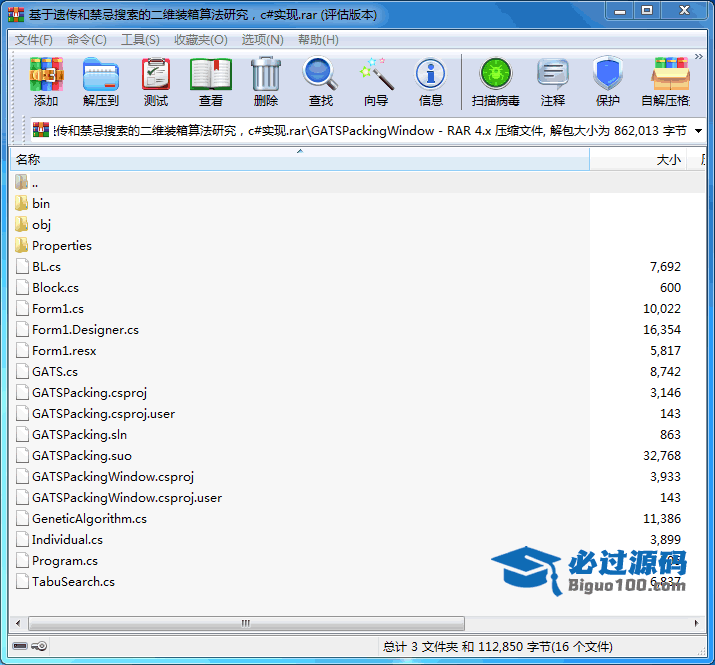Open the 命令(C) menu
Image resolution: width=715 pixels, height=665 pixels.
tap(86, 40)
